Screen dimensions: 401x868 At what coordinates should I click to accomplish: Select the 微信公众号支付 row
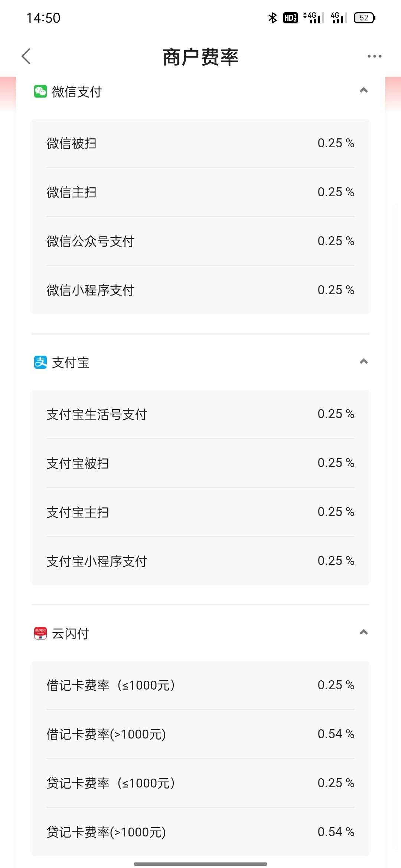tap(200, 241)
